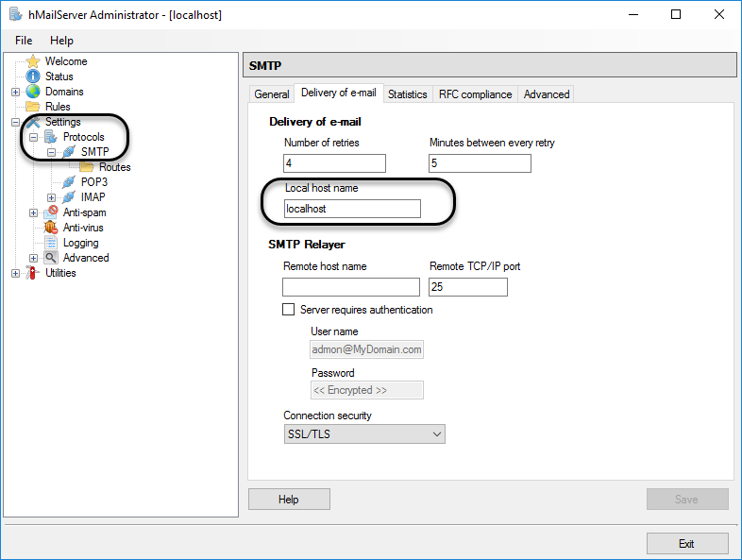This screenshot has width=742, height=560.
Task: Click the IMAP plug icon
Action: pyautogui.click(x=69, y=197)
